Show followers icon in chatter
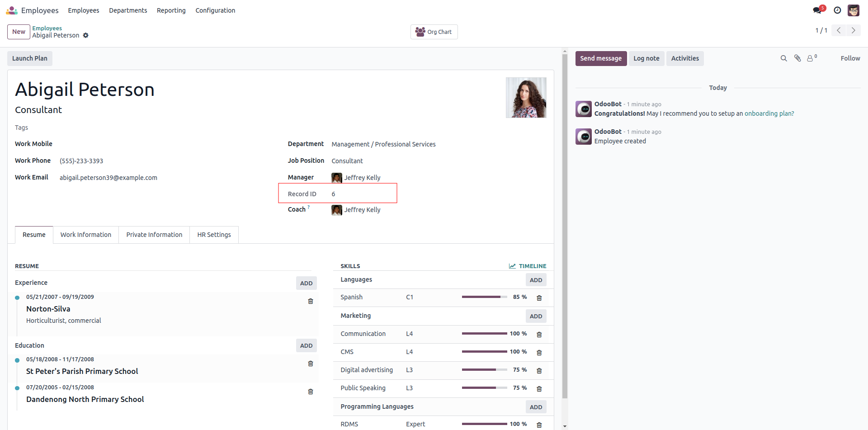This screenshot has height=430, width=868. (x=812, y=58)
